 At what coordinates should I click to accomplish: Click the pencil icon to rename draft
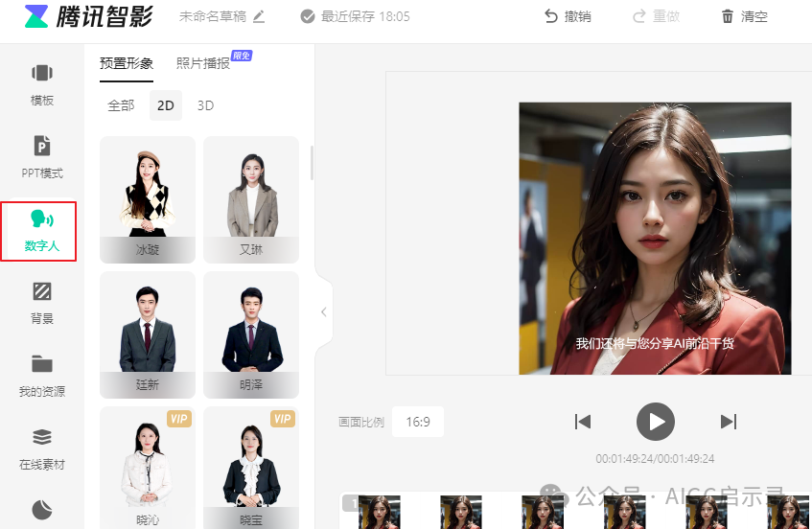[259, 17]
